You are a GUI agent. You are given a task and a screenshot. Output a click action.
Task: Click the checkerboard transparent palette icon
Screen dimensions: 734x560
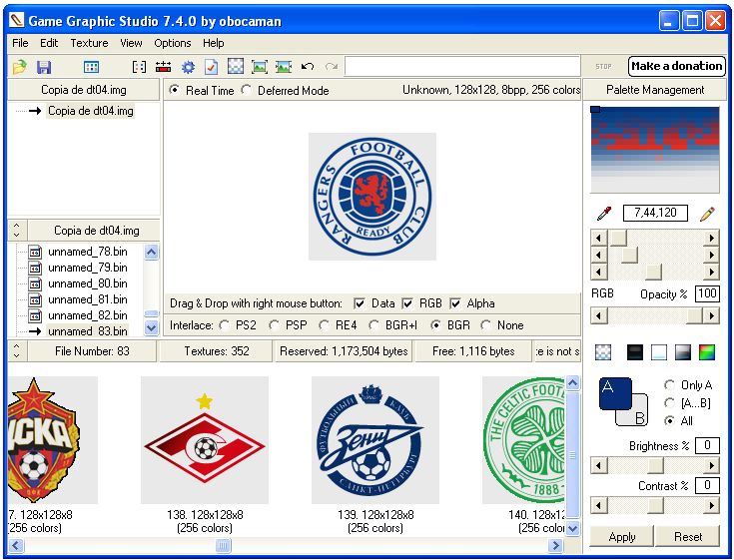click(603, 351)
